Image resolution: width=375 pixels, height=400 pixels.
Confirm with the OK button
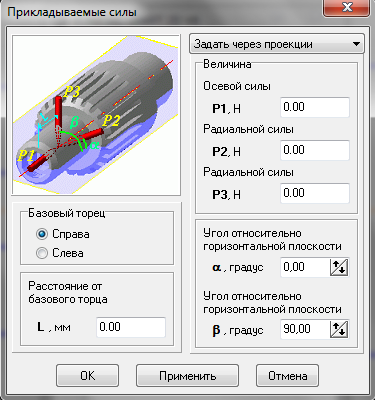click(87, 376)
